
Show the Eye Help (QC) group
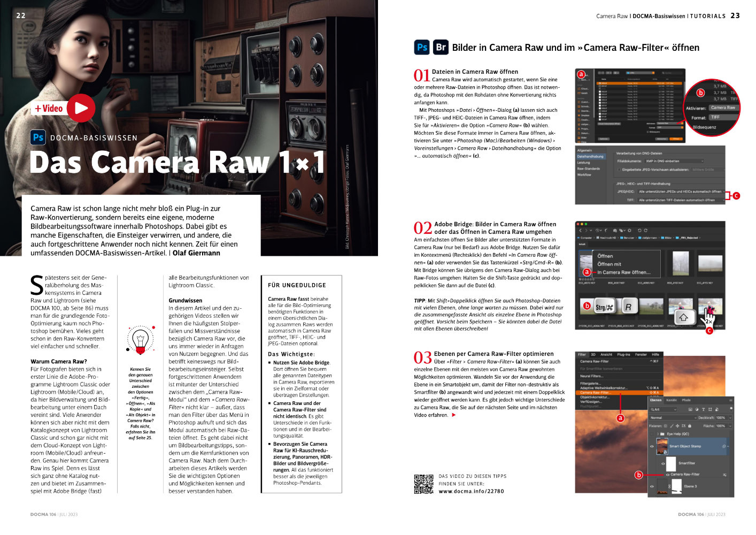[652, 434]
